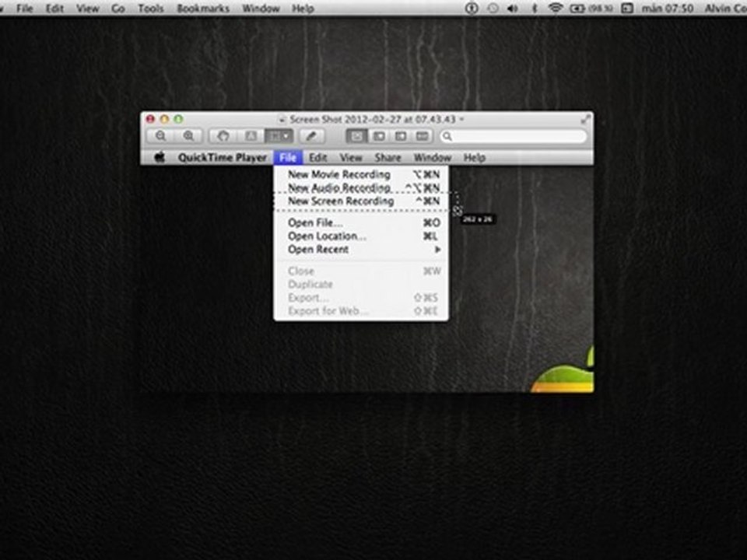Click the clock showing 07:50

(x=668, y=8)
